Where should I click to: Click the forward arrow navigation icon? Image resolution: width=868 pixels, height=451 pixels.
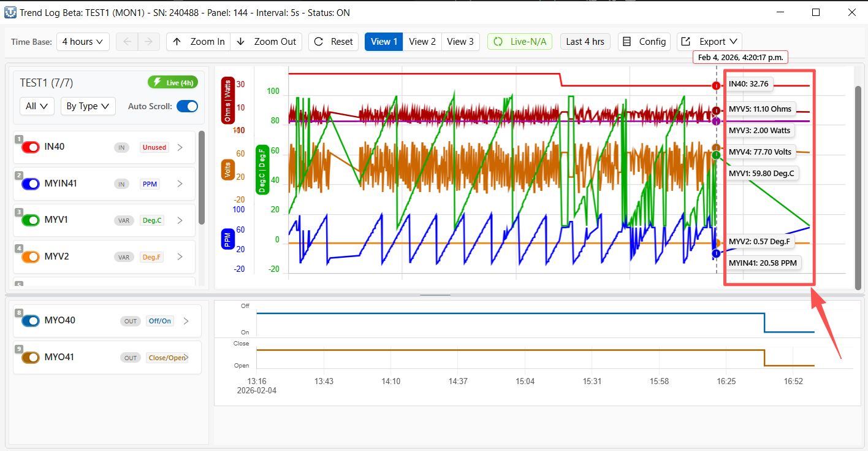pos(148,42)
